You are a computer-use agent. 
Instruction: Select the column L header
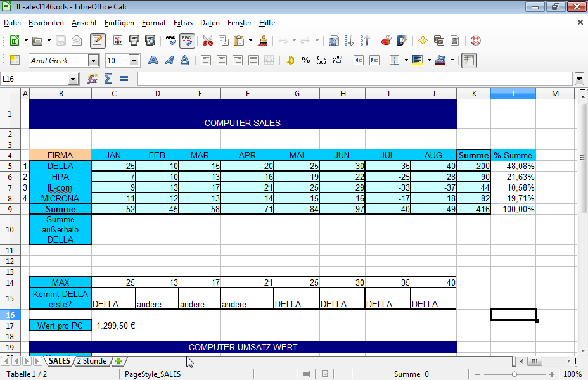[x=513, y=94]
